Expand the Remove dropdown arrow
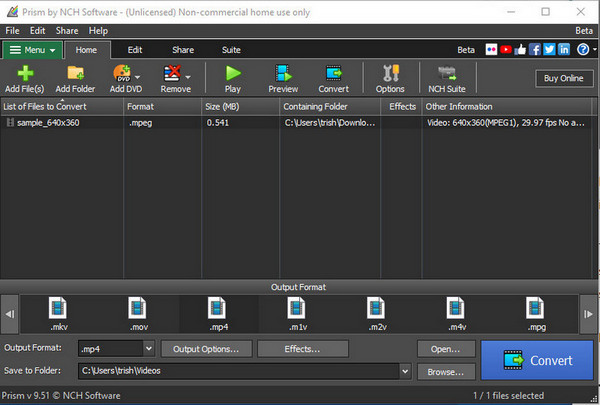This screenshot has width=600, height=405. pyautogui.click(x=188, y=77)
